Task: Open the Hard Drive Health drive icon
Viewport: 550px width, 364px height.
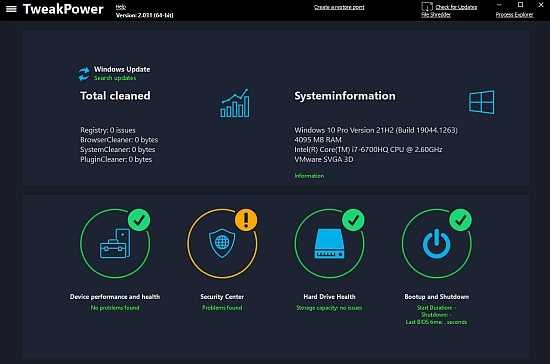Action: coord(329,244)
